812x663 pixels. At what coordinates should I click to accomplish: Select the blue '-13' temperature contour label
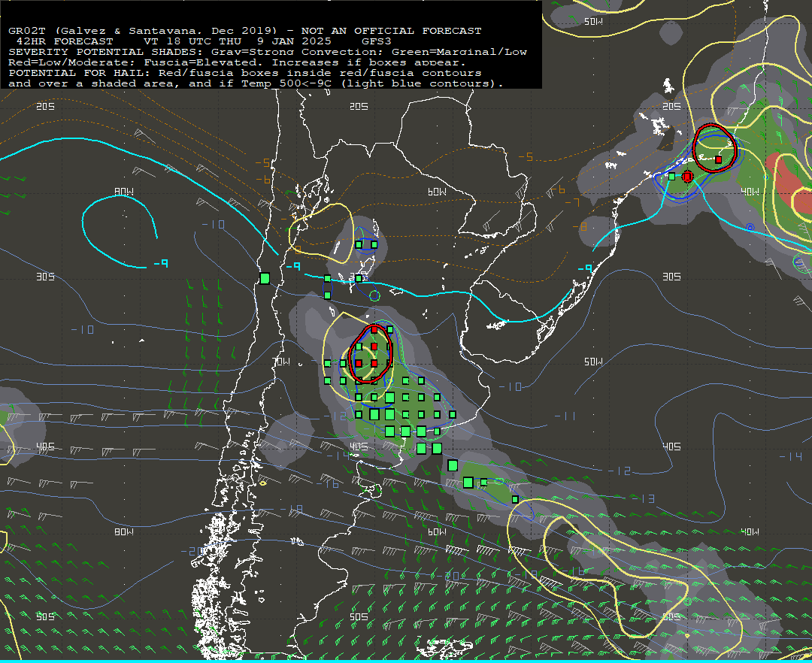pos(643,498)
